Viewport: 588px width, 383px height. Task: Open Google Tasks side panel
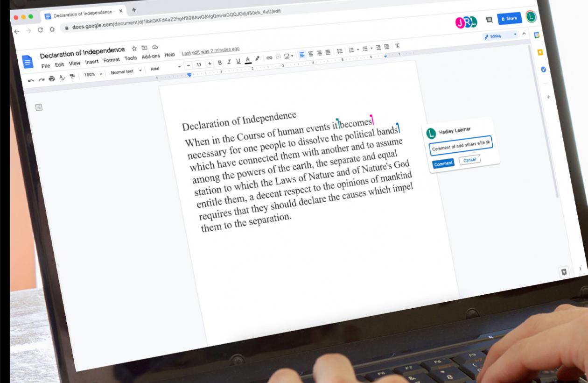coord(543,70)
